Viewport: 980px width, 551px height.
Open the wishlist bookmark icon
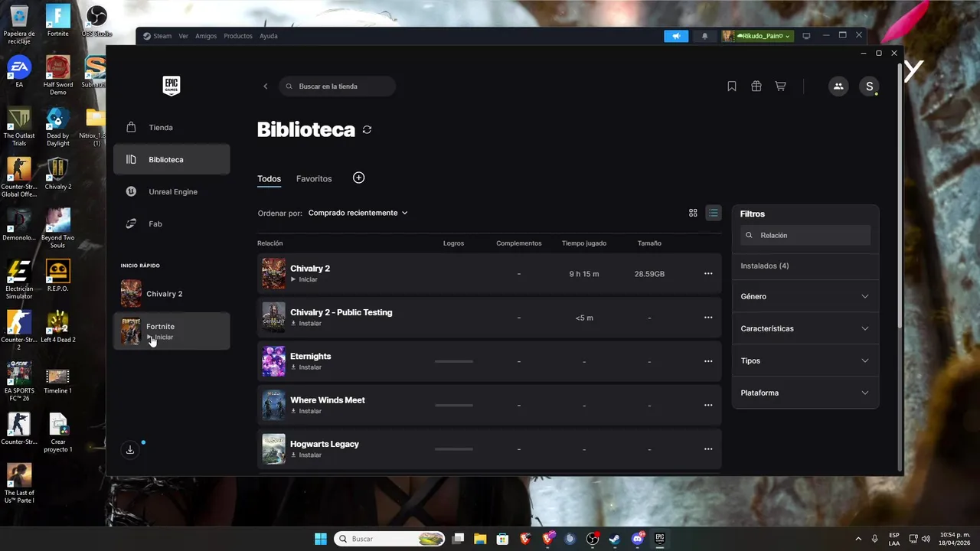pos(732,86)
